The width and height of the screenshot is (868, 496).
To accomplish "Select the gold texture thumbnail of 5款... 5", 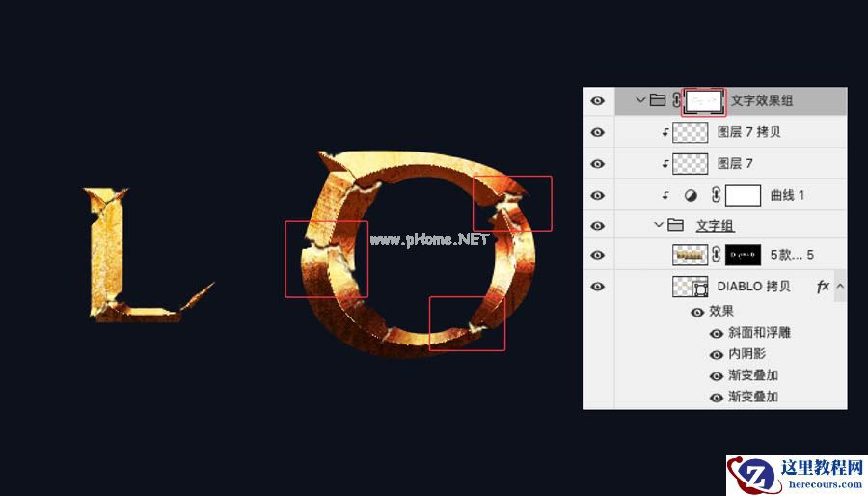I will click(691, 255).
